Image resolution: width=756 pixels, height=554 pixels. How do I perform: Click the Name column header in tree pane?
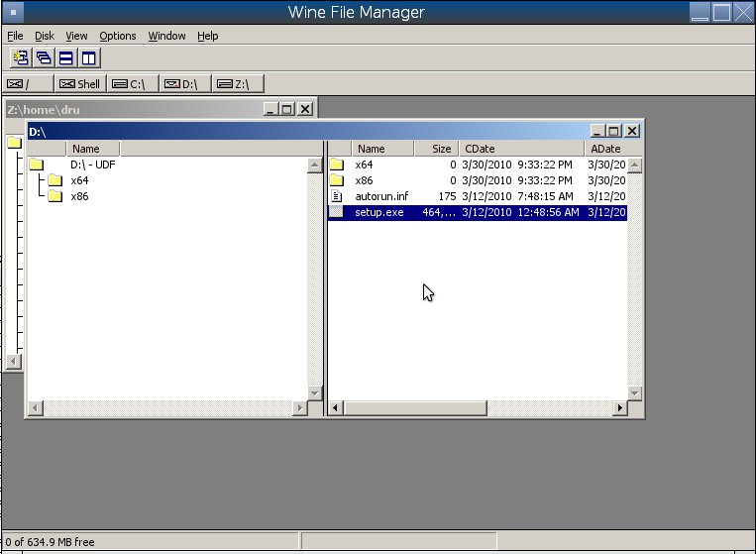point(92,149)
